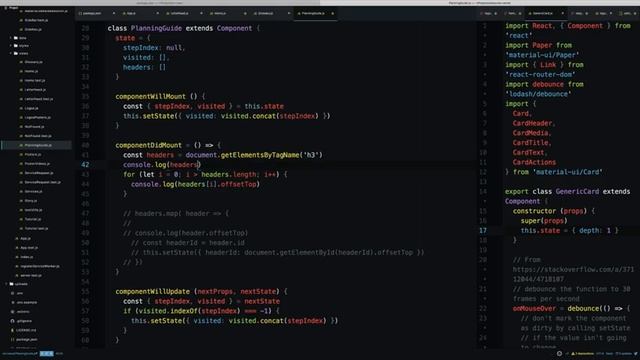Click the file path in the status bar
The height and width of the screenshot is (360, 640).
tap(19, 353)
